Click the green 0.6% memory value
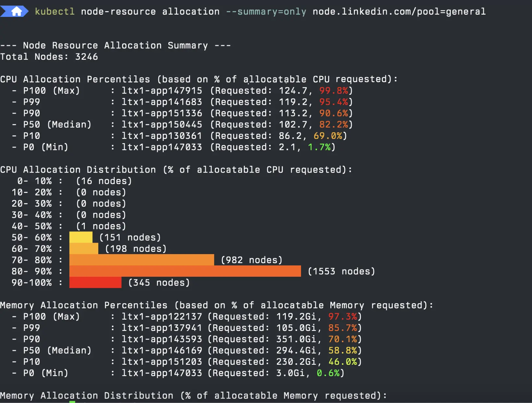The height and width of the screenshot is (403, 532). click(328, 373)
